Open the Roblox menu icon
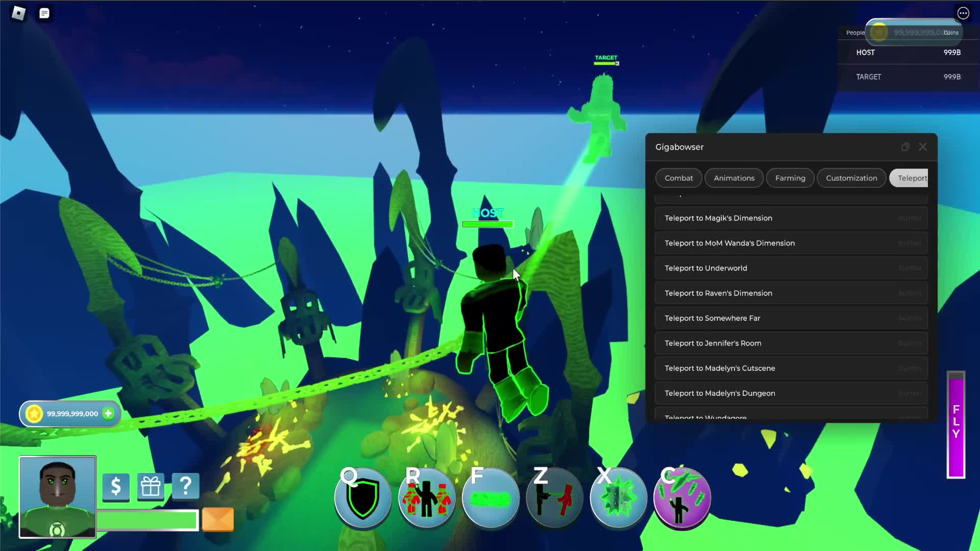Screen dimensions: 980x551 click(18, 13)
